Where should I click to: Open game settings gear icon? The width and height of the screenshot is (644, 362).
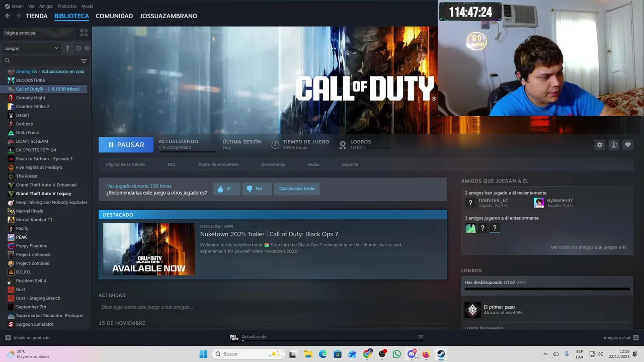click(x=599, y=145)
